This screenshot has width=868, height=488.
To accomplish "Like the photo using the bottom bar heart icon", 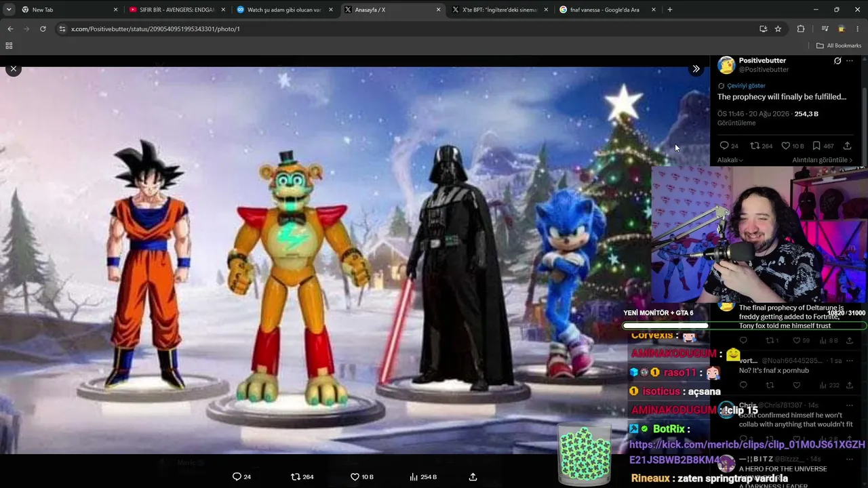I will (x=355, y=476).
